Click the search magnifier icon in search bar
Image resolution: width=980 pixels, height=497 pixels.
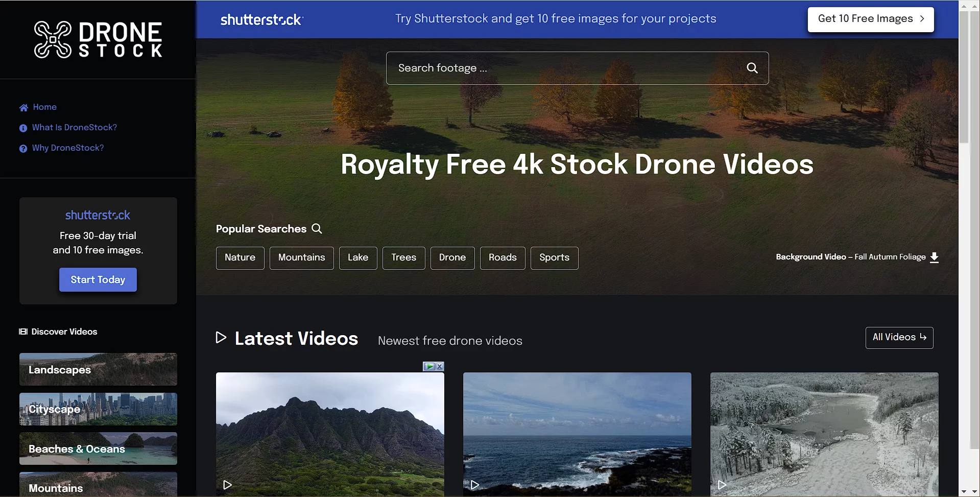752,68
